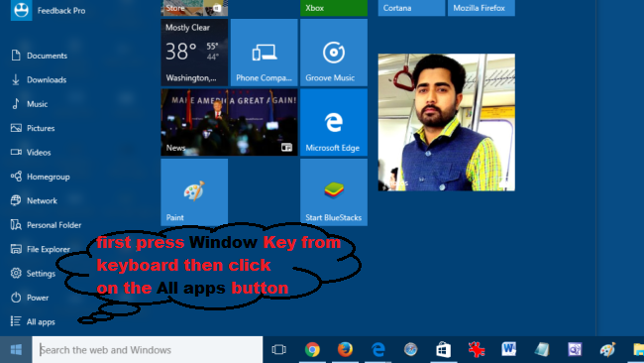Click the Documents page icon
Image resolution: width=644 pixels, height=363 pixels.
pyautogui.click(x=16, y=56)
